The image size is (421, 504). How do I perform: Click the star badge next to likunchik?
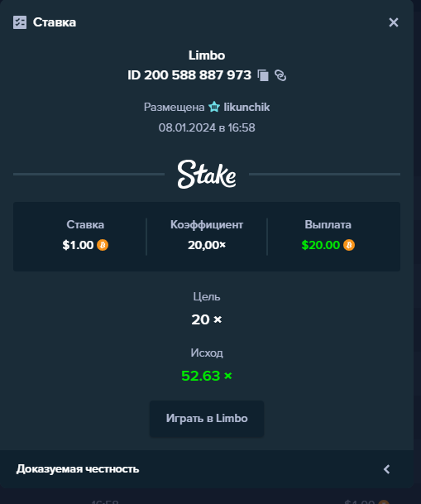pos(214,107)
